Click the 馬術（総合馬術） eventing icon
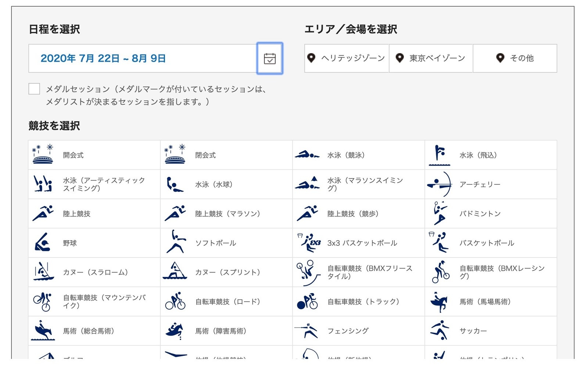 click(43, 331)
